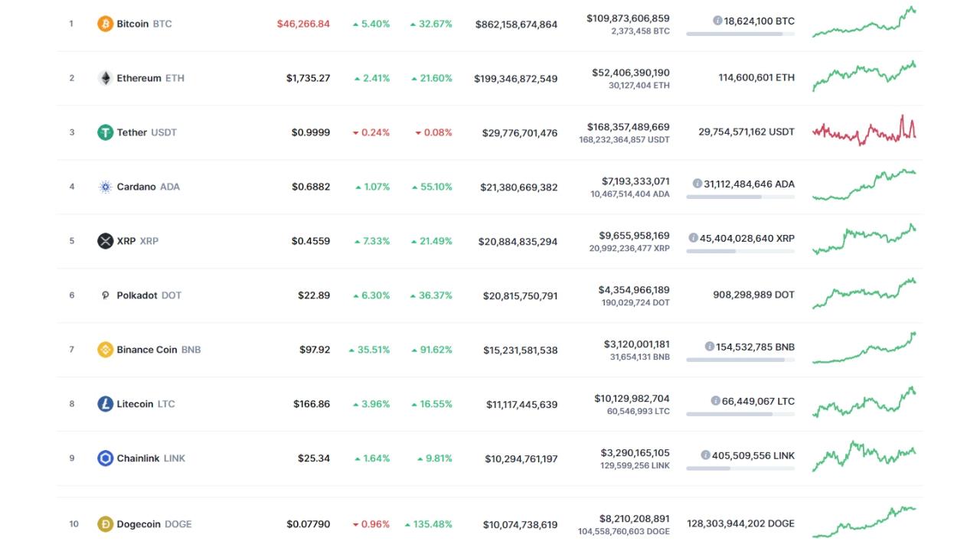
Task: Click the XRP ticker symbol text
Action: (149, 241)
